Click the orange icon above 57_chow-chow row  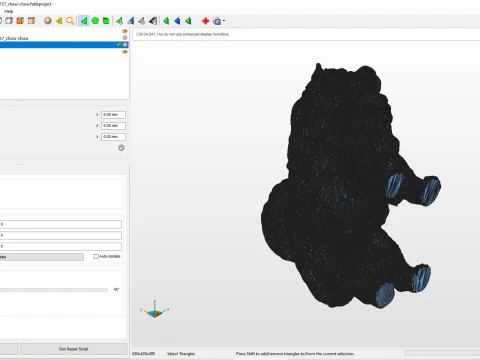pos(125,31)
